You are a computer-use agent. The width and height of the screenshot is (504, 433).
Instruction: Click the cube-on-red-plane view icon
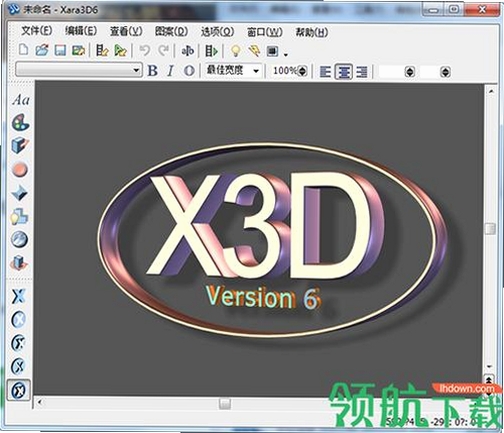click(19, 263)
